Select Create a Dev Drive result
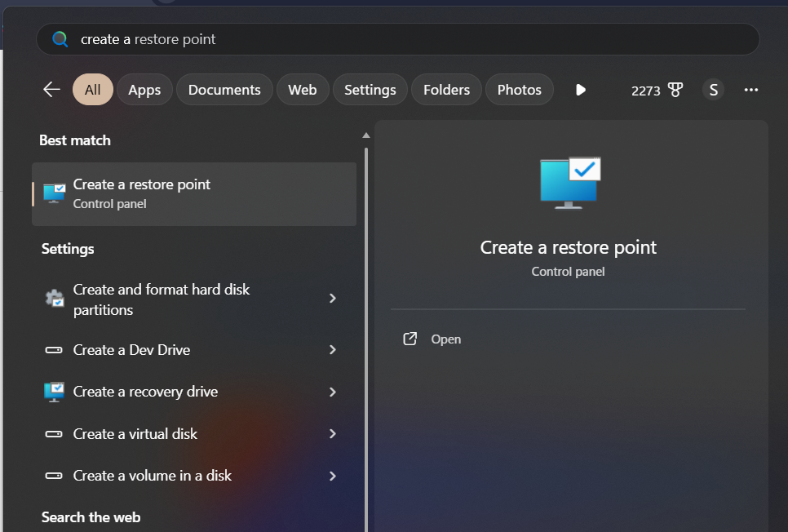The width and height of the screenshot is (788, 532). point(194,349)
